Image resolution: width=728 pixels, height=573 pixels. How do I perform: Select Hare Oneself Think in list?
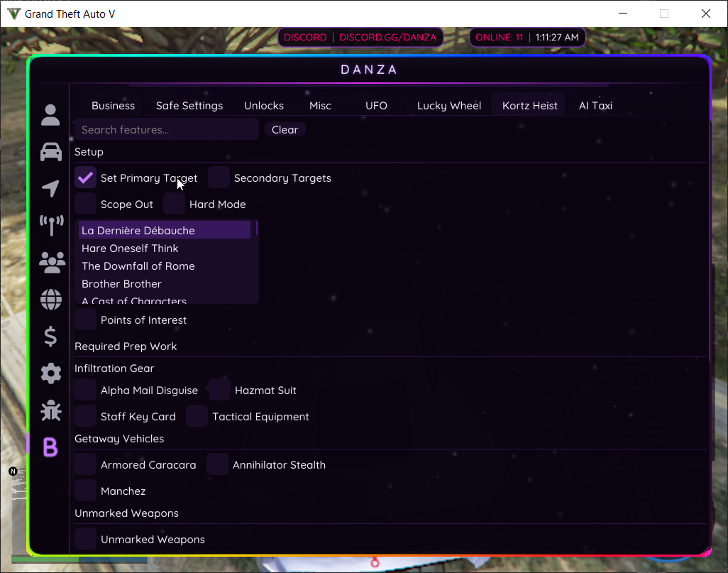[x=165, y=249]
